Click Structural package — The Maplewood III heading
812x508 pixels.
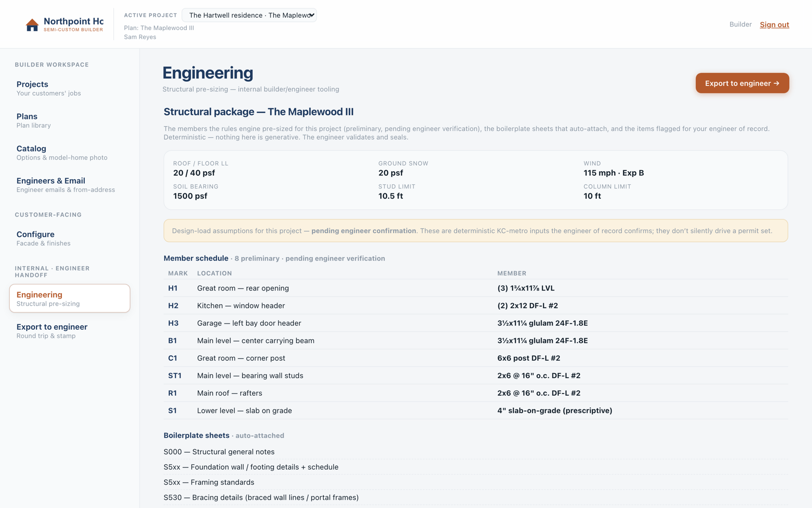(x=258, y=112)
